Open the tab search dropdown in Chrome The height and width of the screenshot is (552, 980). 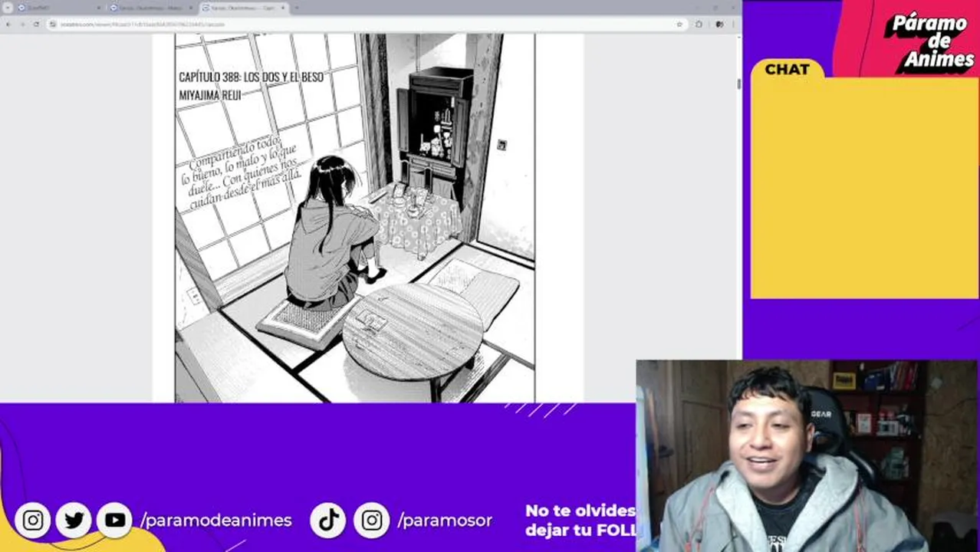[x=8, y=8]
